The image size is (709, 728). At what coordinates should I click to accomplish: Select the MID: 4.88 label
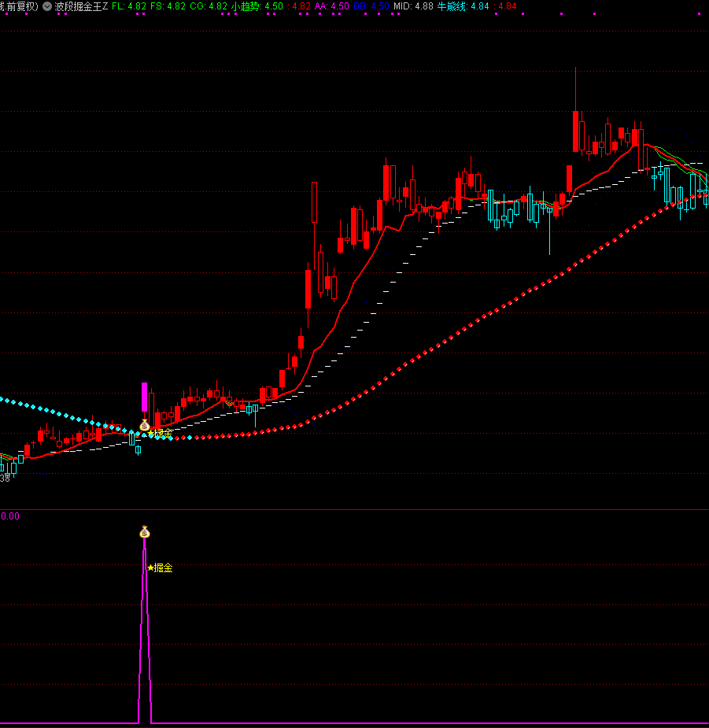point(413,6)
